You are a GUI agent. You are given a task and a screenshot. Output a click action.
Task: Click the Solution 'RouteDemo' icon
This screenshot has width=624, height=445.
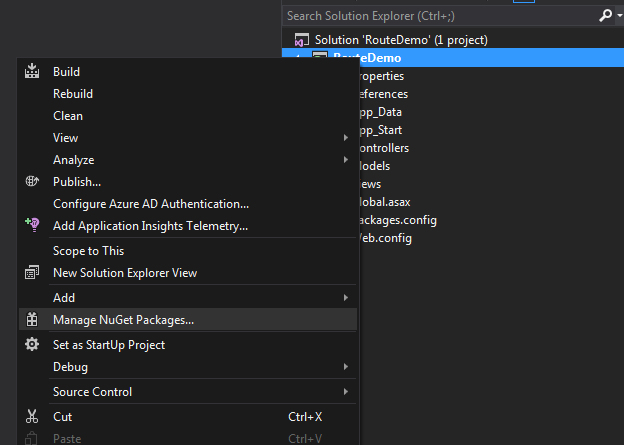point(301,39)
